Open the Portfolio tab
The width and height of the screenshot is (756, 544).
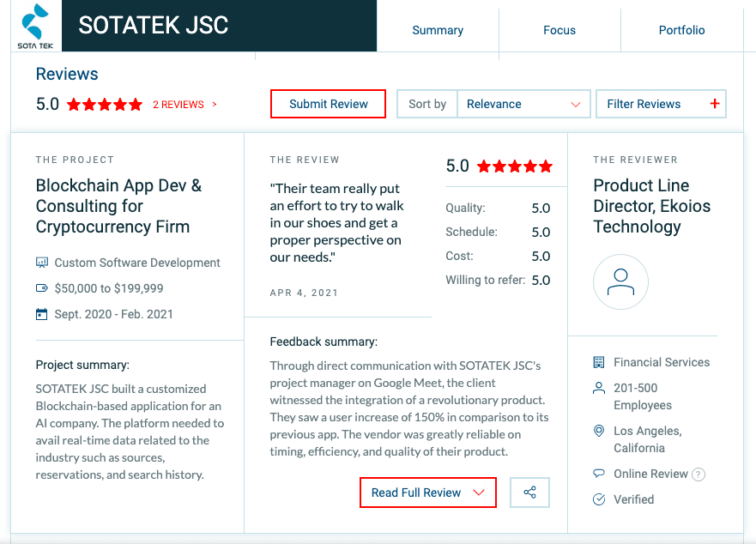pos(681,29)
